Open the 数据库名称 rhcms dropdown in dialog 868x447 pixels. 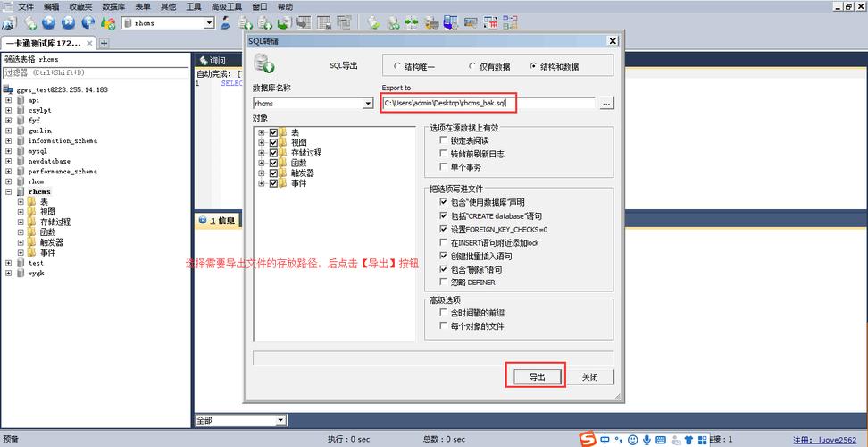[368, 104]
